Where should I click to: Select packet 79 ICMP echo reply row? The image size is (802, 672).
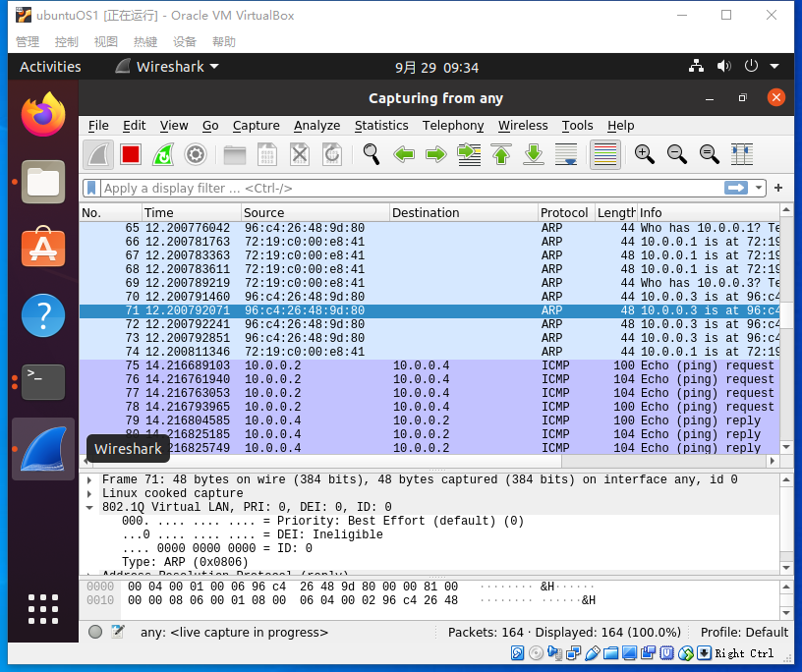(x=430, y=420)
